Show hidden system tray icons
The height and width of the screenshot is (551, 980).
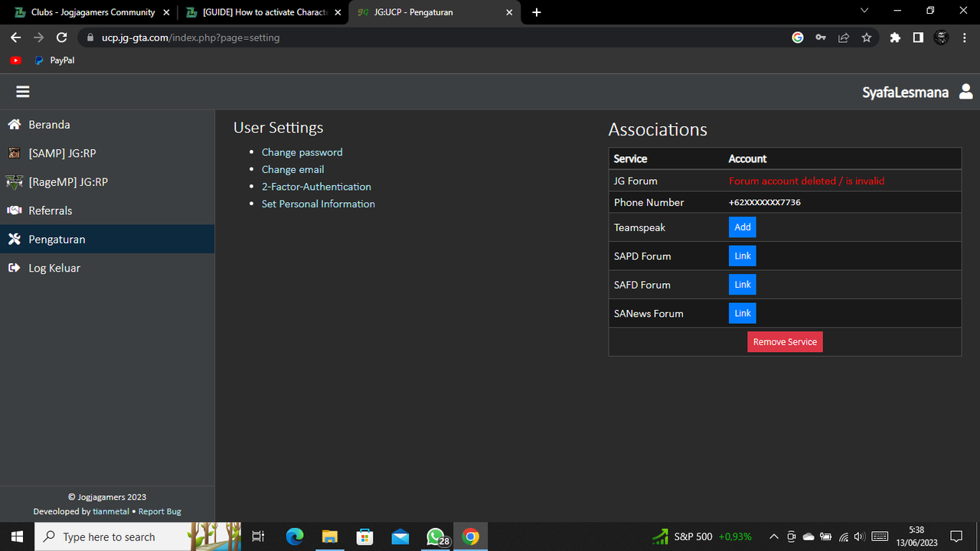773,536
